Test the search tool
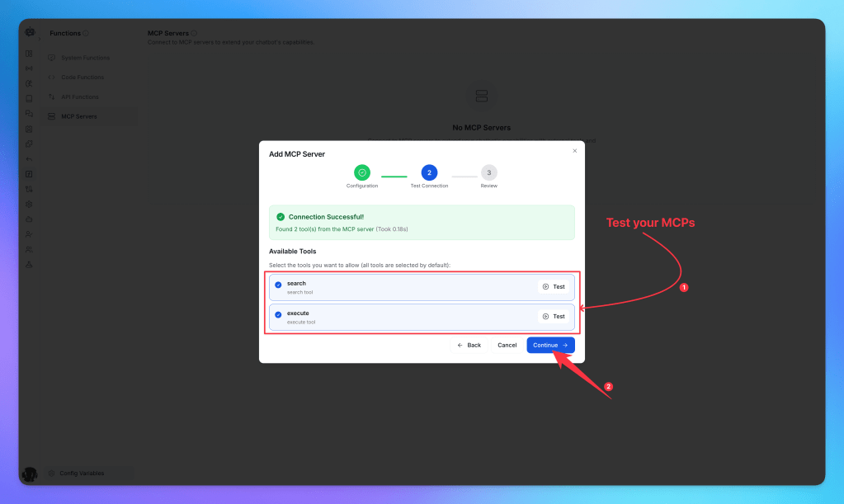Screen dimensions: 844x504 554,286
